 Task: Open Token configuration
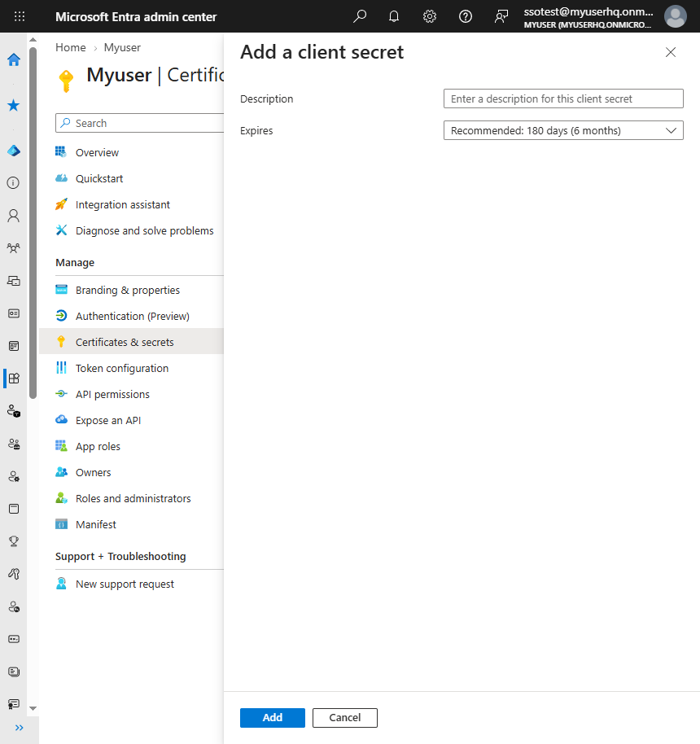tap(122, 369)
